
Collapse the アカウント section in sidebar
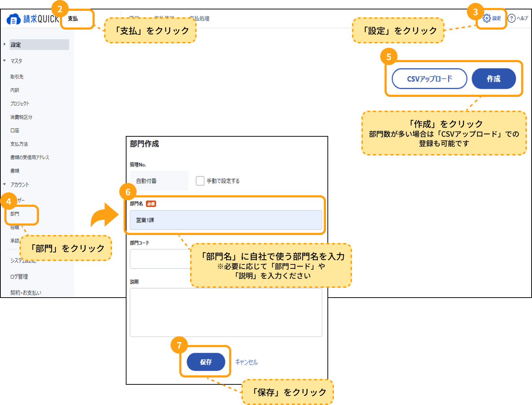coord(5,184)
